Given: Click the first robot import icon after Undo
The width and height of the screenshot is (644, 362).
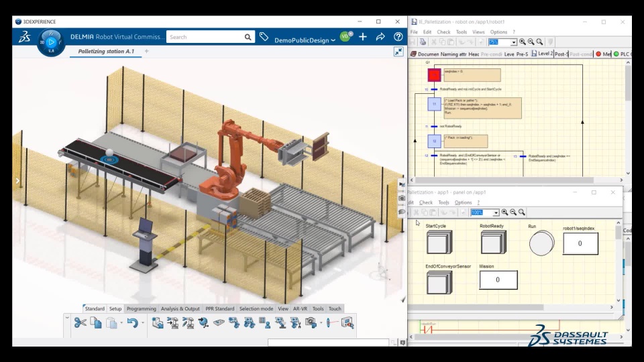Looking at the screenshot, I should [157, 323].
